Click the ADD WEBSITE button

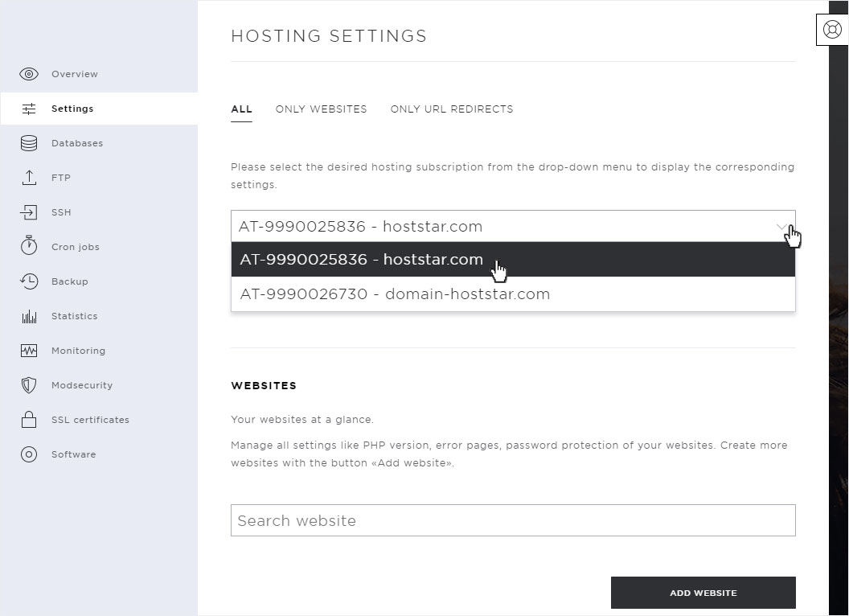[703, 593]
